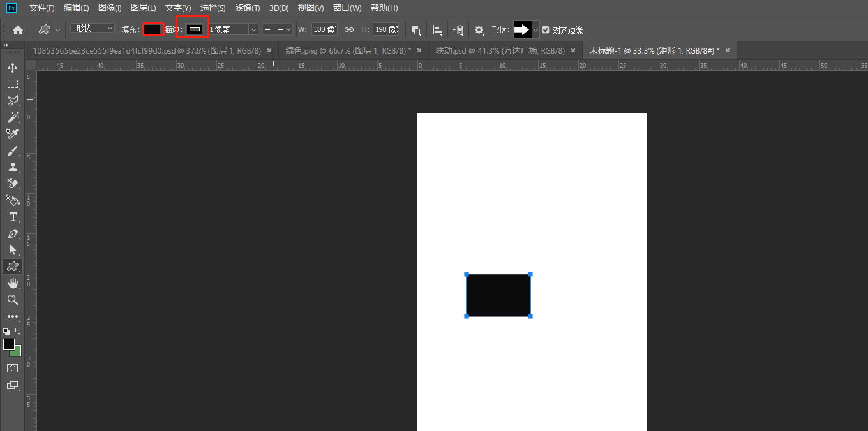Select the Type tool
The image size is (868, 431).
pos(13,217)
